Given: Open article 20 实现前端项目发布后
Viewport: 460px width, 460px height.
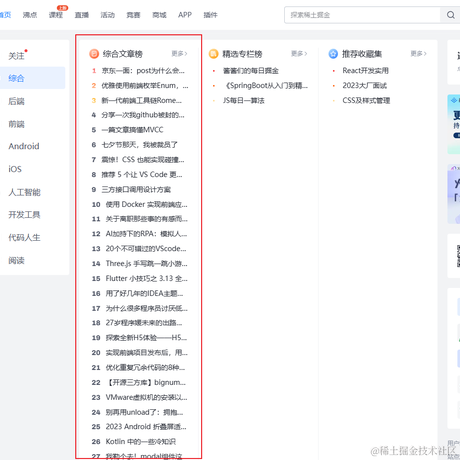Looking at the screenshot, I should 147,352.
